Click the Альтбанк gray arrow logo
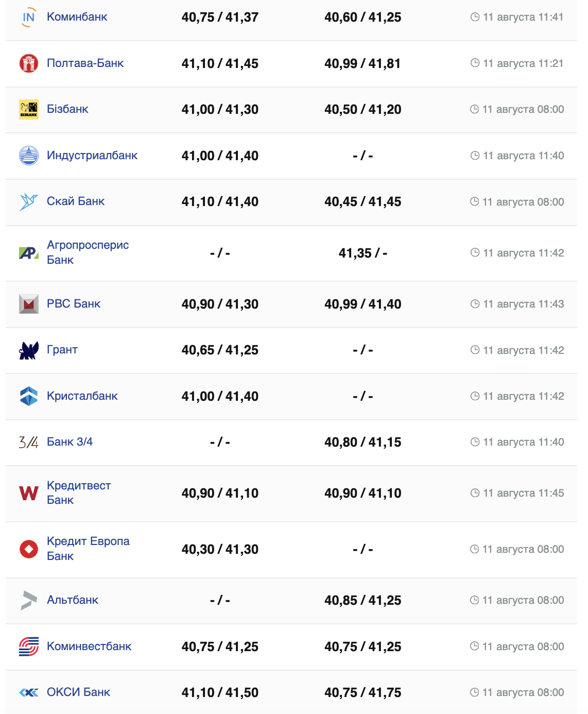588x714 pixels. 29,600
